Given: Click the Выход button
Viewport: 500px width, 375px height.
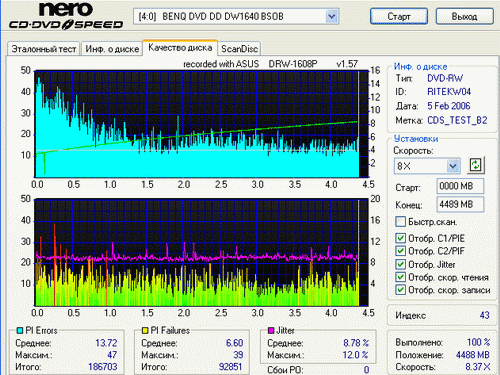Looking at the screenshot, I should coord(464,16).
